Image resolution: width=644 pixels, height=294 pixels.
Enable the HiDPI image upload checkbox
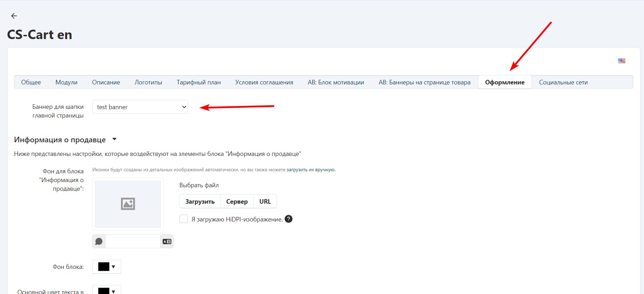coord(184,219)
